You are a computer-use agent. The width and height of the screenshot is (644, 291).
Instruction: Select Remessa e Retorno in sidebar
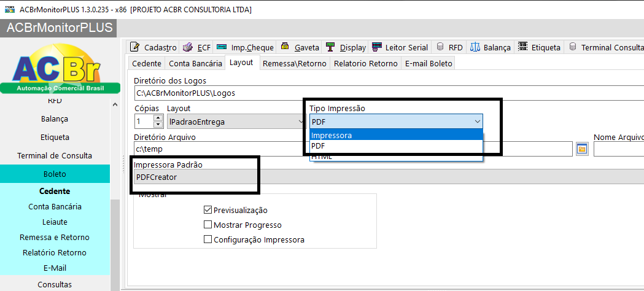(55, 237)
